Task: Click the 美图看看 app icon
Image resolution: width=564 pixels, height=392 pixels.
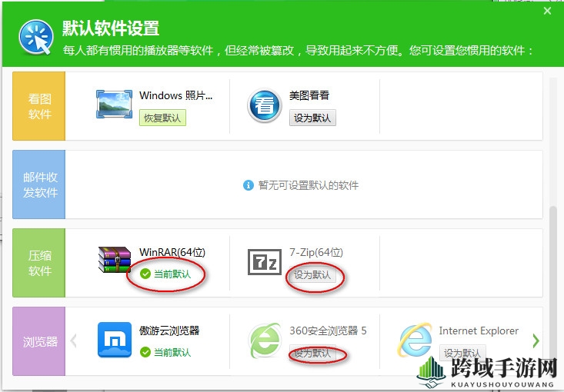Action: [265, 105]
